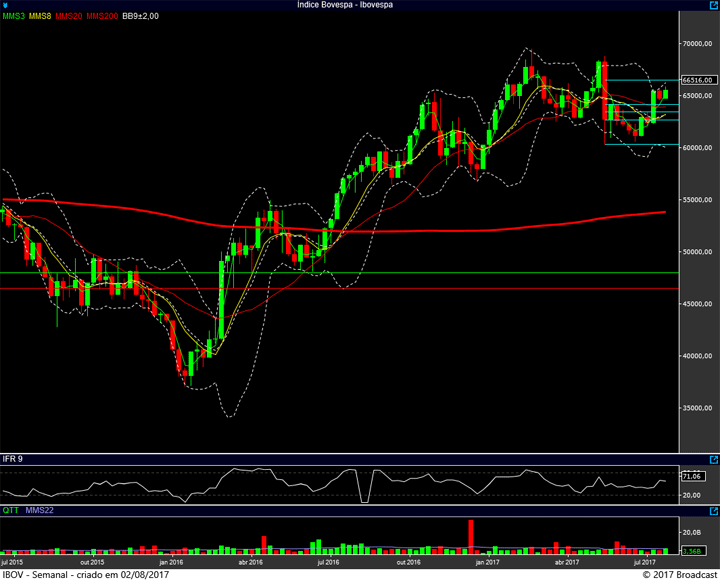Click the jul 2016 date axis label
Image resolution: width=720 pixels, height=580 pixels.
[328, 563]
